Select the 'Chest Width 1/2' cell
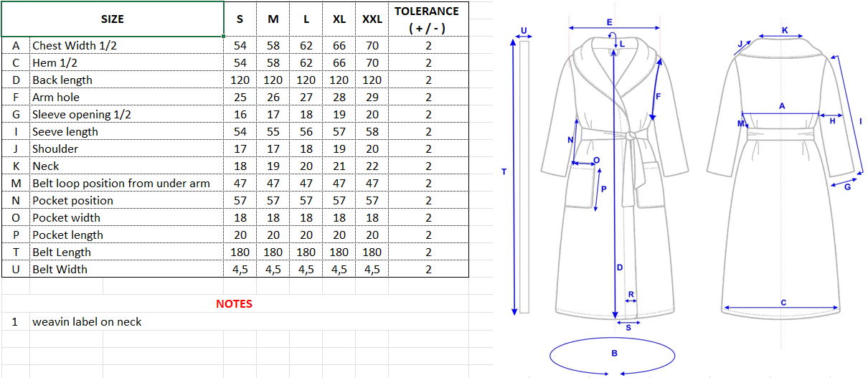Screen dimensions: 868x378 [x=127, y=45]
